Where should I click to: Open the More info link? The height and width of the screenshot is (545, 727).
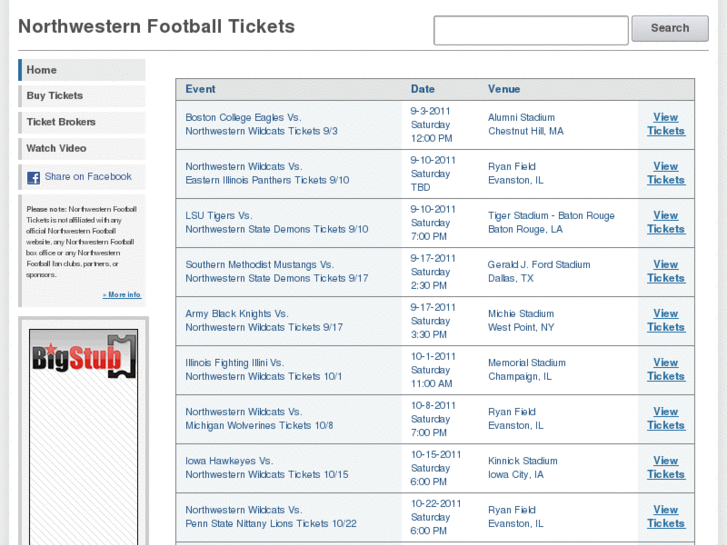[122, 295]
